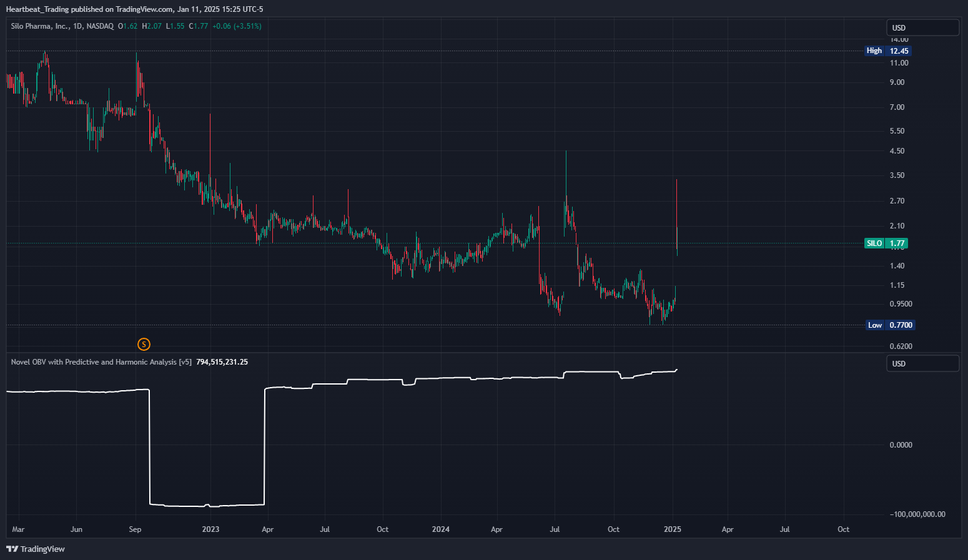Open the USD currency selector on price chart
Image resolution: width=968 pixels, height=560 pixels.
click(922, 27)
